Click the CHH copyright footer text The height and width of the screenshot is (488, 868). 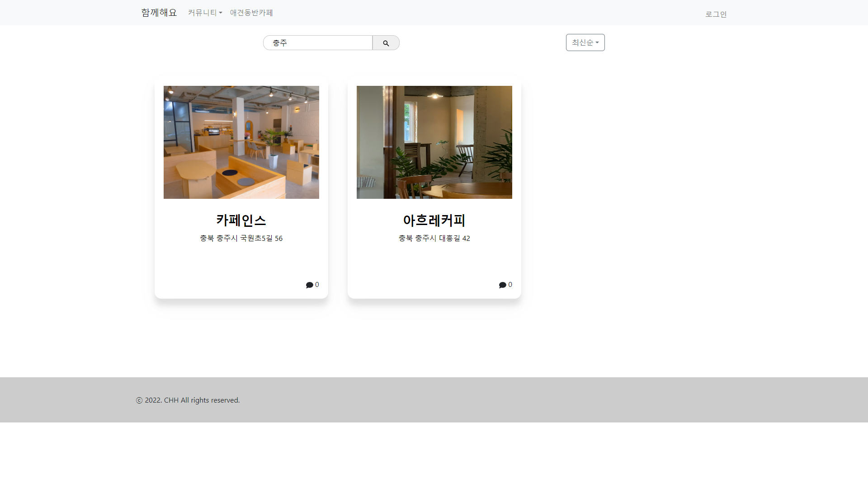coord(188,400)
